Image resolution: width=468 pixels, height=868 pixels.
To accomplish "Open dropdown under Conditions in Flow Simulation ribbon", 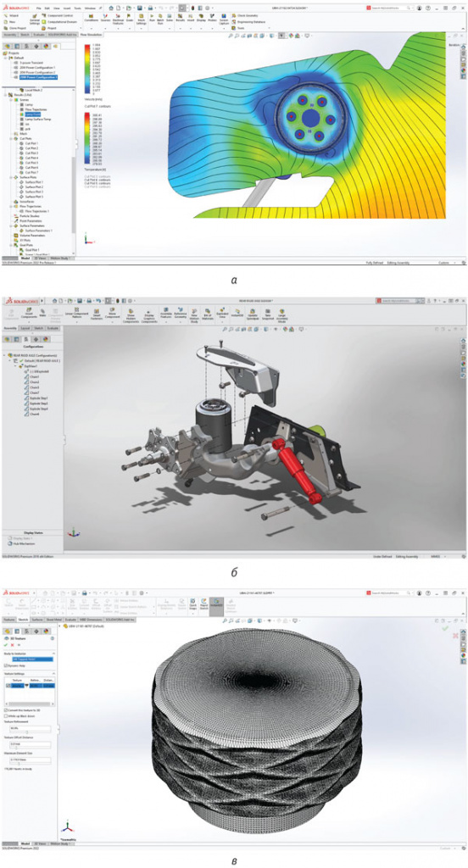I will coord(91,28).
